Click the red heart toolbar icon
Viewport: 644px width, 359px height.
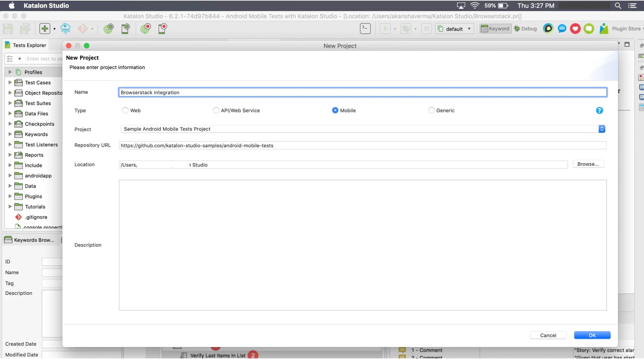575,29
